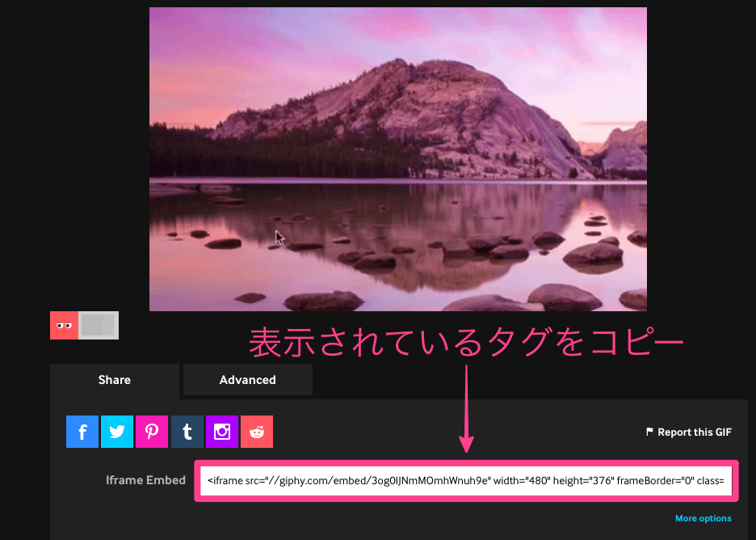Click the gray username placeholder beside avatar
756x540 pixels.
pyautogui.click(x=99, y=325)
